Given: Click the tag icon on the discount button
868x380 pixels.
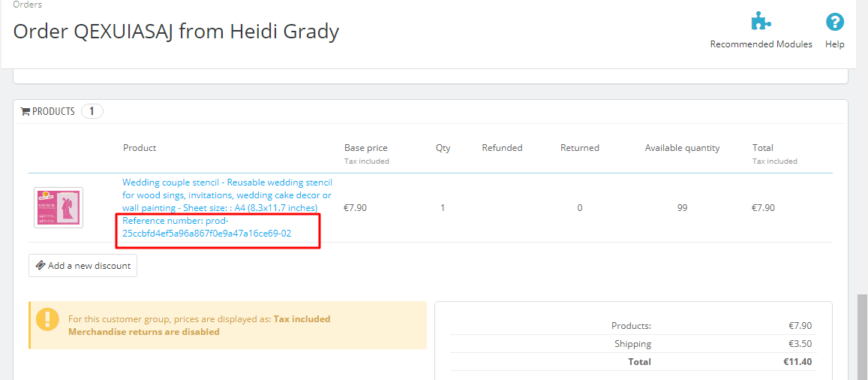Looking at the screenshot, I should tap(41, 265).
